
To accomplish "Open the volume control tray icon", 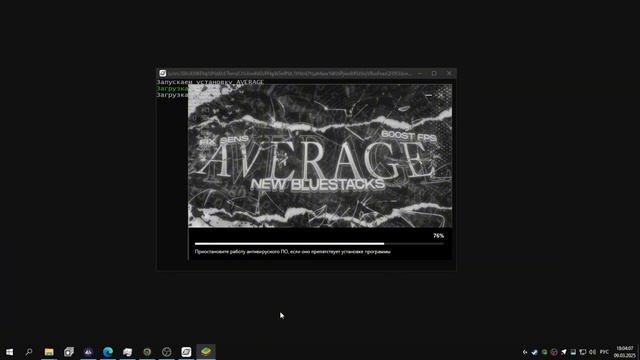I will (593, 352).
